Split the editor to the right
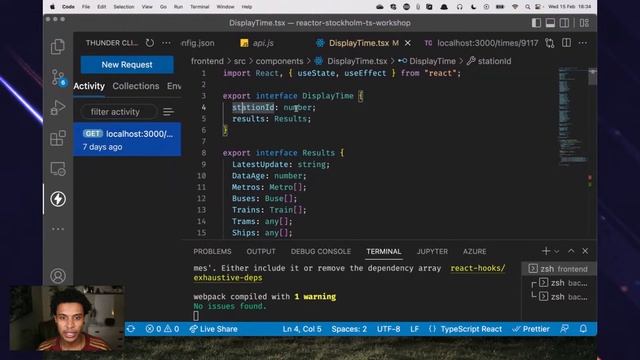This screenshot has height=360, width=640. tap(567, 43)
